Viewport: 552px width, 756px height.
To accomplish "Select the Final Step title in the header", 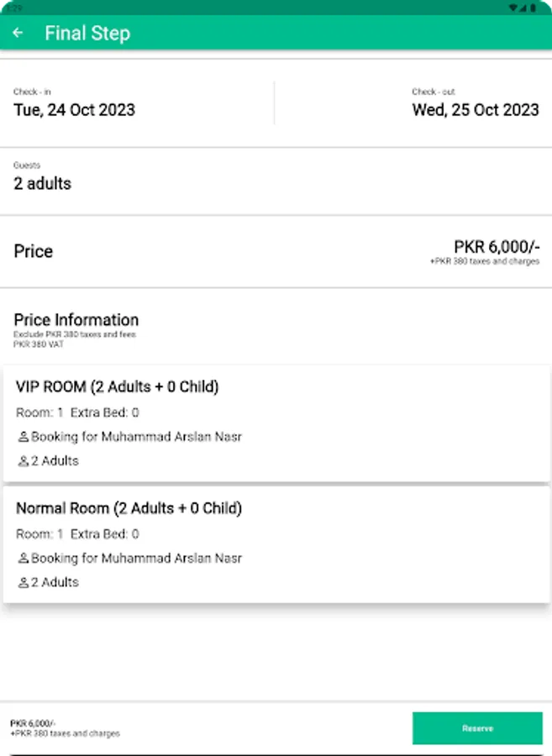I will [x=87, y=33].
